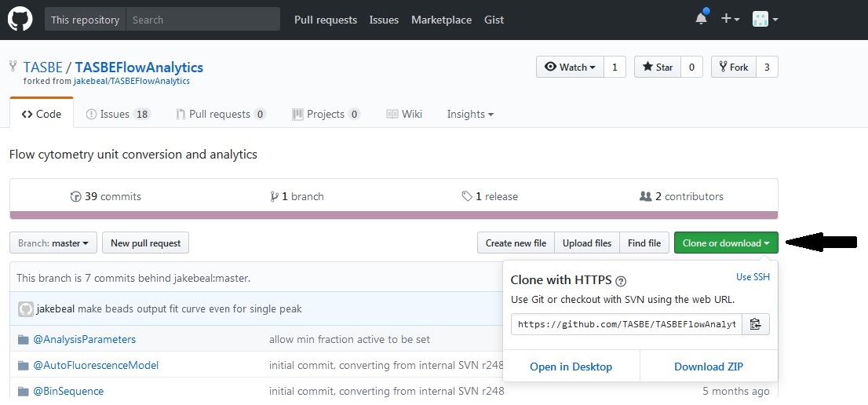Open the TASBE organization link
This screenshot has width=868, height=405.
pyautogui.click(x=42, y=67)
